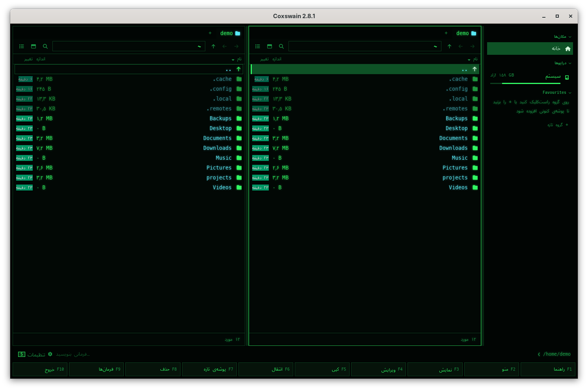Select .remotes in the right pane
The width and height of the screenshot is (588, 390).
coord(365,108)
